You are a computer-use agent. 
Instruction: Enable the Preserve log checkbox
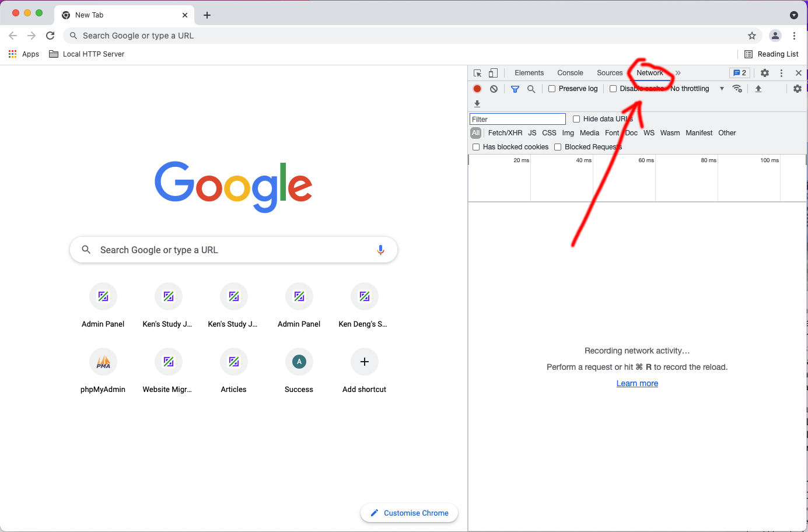[x=552, y=89]
